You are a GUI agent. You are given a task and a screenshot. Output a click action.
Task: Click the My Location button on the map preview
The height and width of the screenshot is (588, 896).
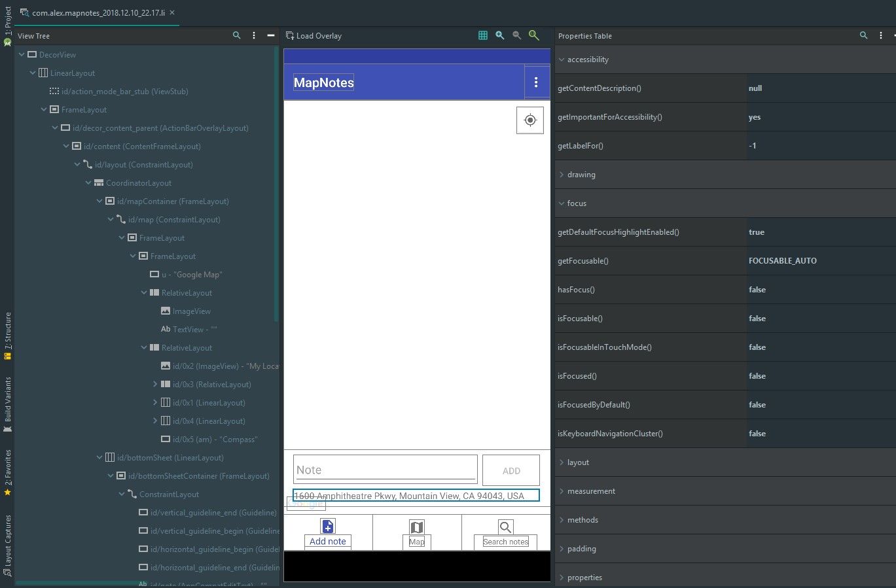coord(530,120)
